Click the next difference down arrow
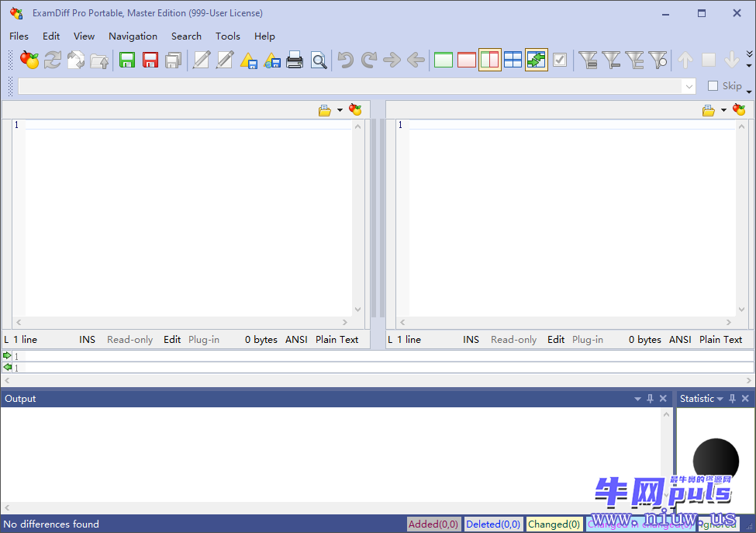Screen dimensions: 756x533 (732, 61)
